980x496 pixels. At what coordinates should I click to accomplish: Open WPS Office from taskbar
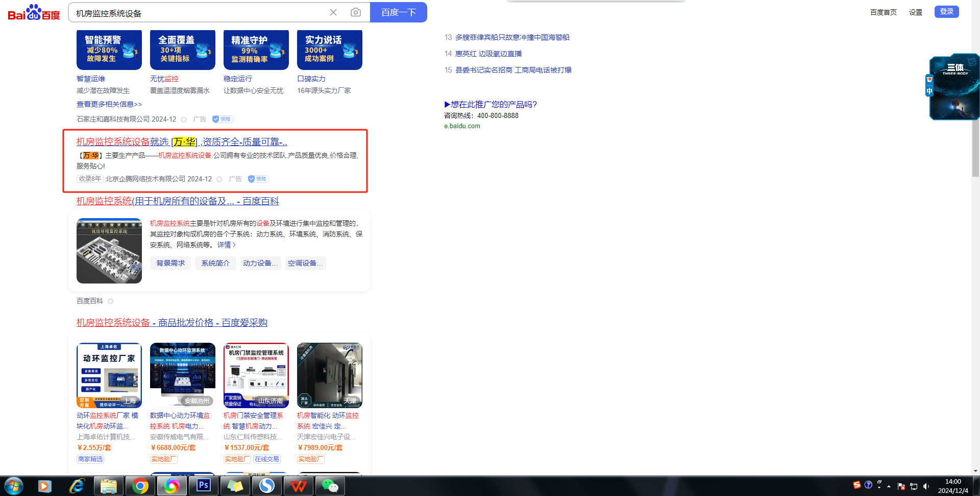click(x=298, y=486)
